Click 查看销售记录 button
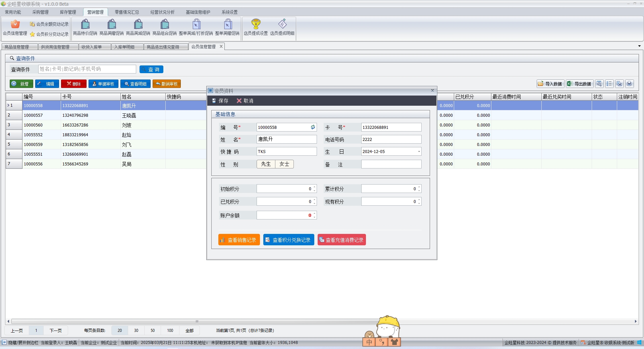Image resolution: width=644 pixels, height=349 pixels. (x=239, y=240)
